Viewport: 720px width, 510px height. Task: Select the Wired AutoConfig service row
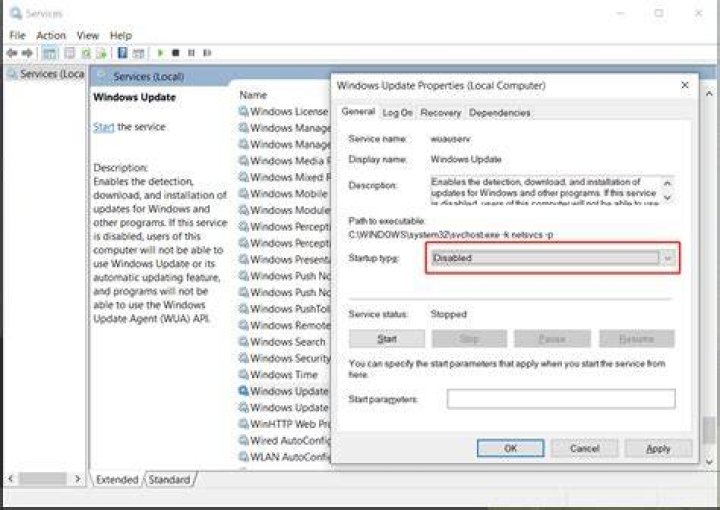coord(285,440)
